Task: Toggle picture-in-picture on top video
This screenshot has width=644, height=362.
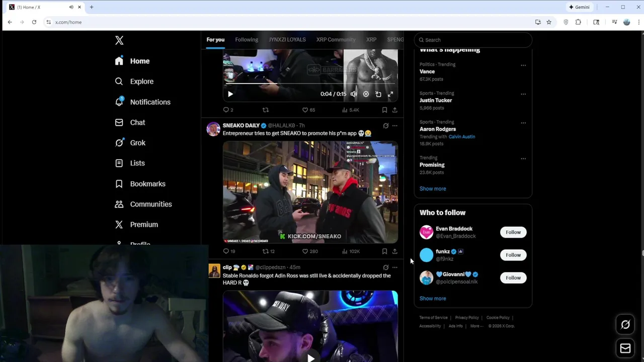Action: pyautogui.click(x=378, y=94)
